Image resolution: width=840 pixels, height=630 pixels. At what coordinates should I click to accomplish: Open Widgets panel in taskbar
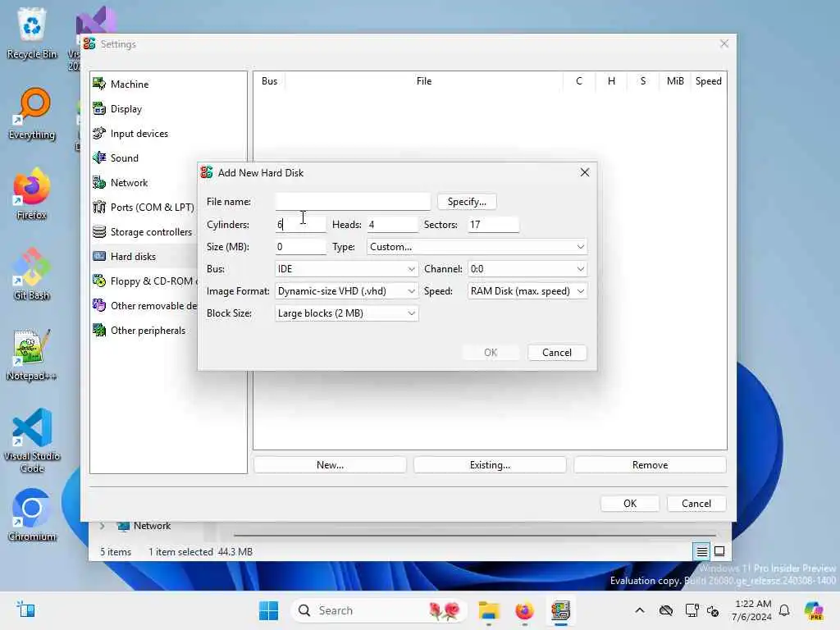coord(25,609)
